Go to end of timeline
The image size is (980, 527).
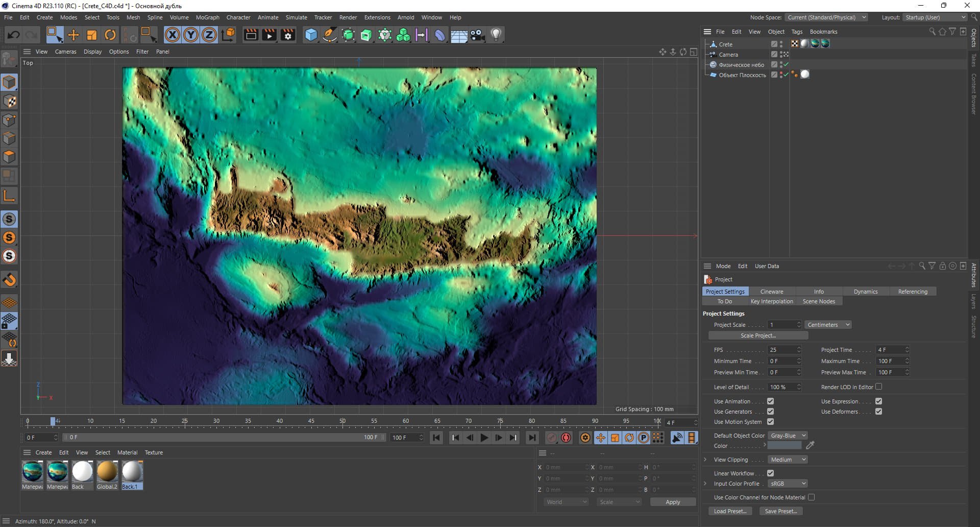coord(532,438)
